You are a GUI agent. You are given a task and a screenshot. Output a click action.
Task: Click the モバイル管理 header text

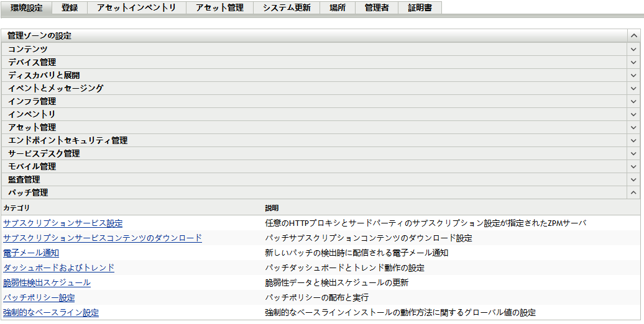point(32,166)
